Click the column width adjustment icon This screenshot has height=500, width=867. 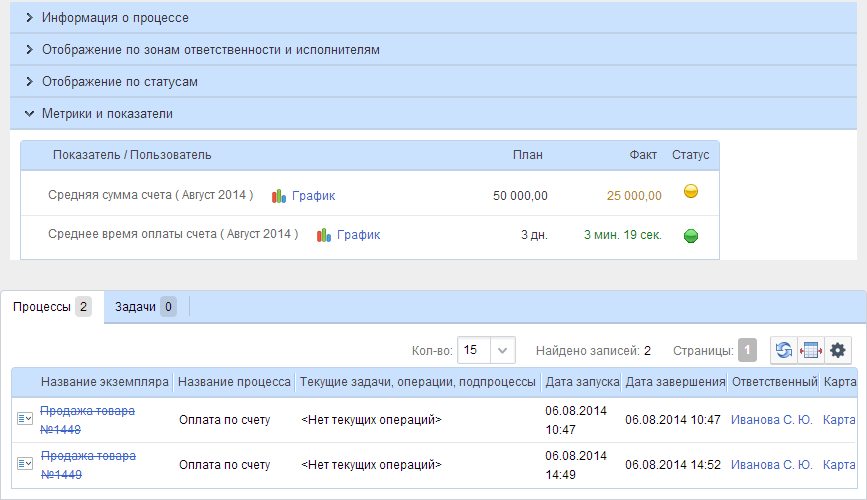pyautogui.click(x=810, y=350)
